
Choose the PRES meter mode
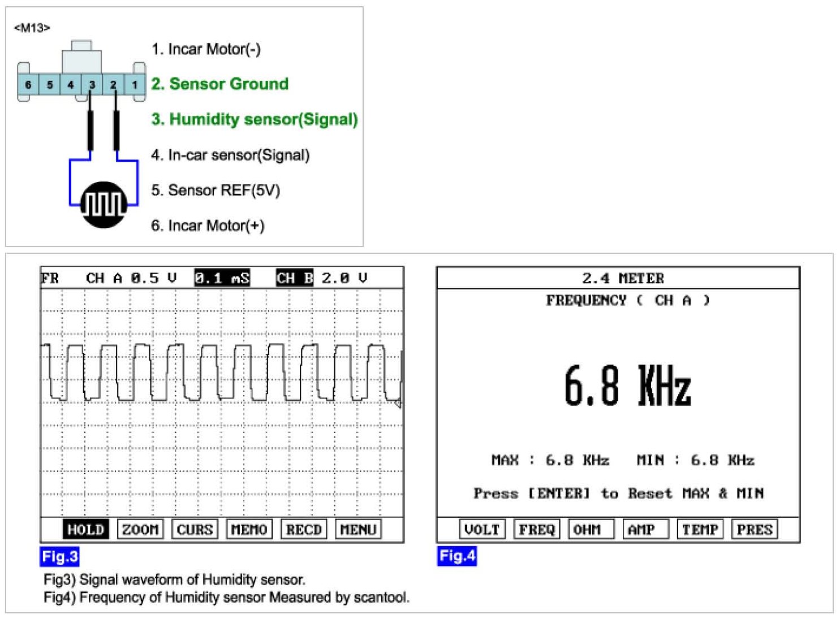point(755,530)
